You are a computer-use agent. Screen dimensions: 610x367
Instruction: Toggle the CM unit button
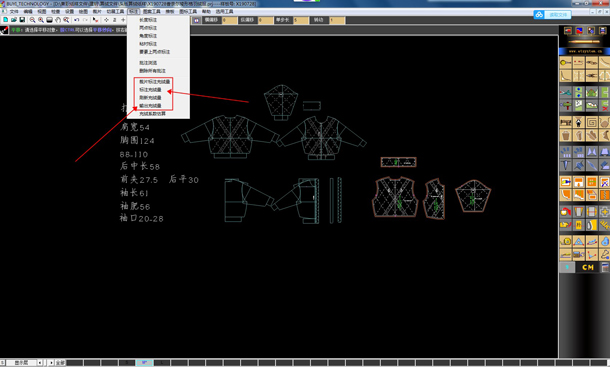(588, 267)
